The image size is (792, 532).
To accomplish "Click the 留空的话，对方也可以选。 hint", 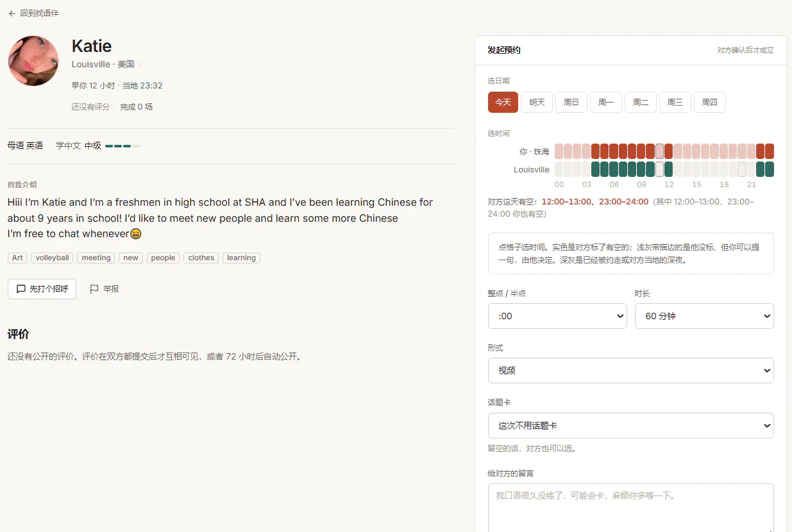I will 532,449.
